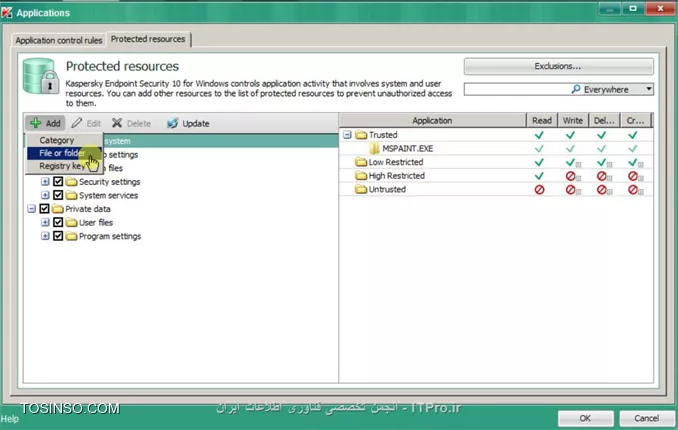Toggle the Private data checkbox
Image resolution: width=678 pixels, height=430 pixels.
click(45, 209)
